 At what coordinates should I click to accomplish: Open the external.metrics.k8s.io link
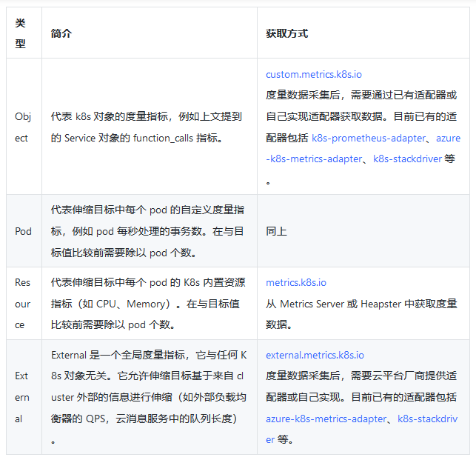click(315, 355)
